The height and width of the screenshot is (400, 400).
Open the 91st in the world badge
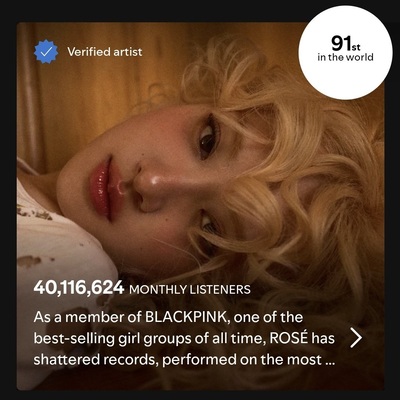[x=345, y=52]
